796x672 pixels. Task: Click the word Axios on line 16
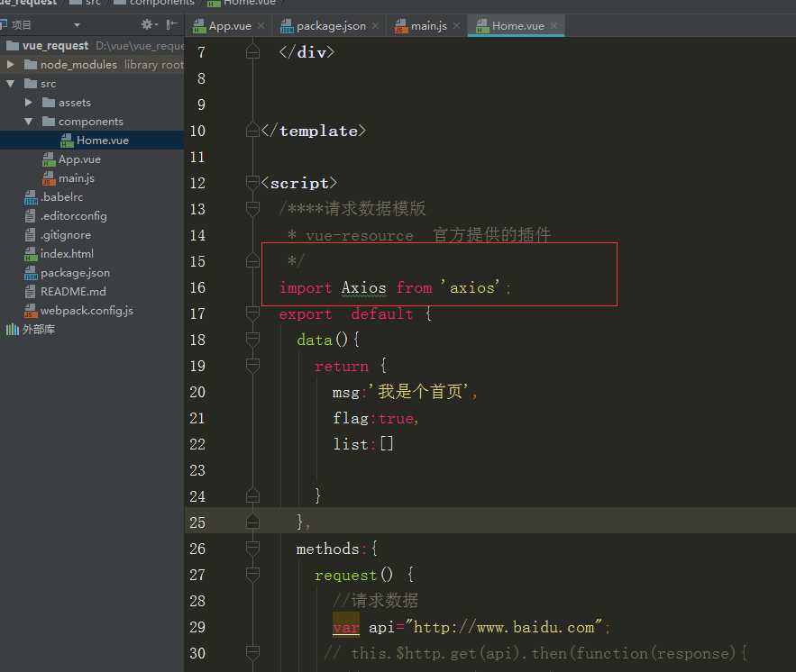coord(363,287)
